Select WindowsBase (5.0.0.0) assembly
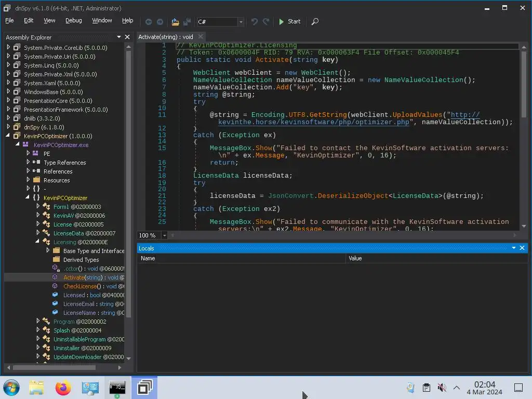 pyautogui.click(x=54, y=92)
